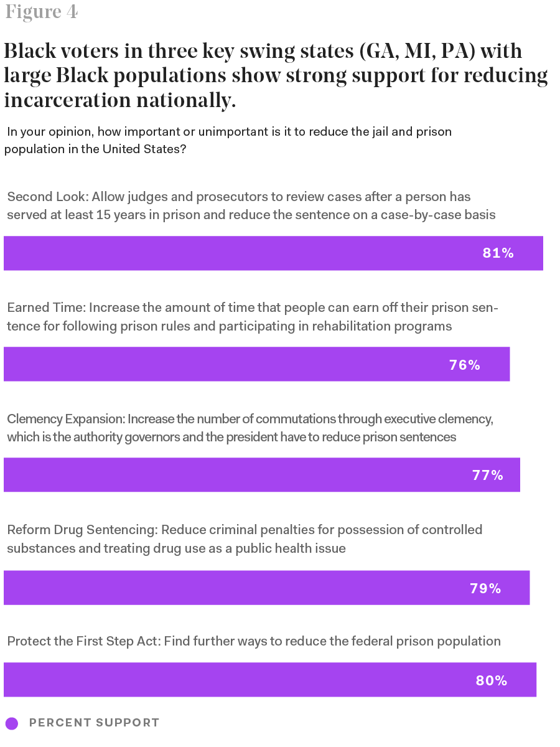The image size is (560, 747).
Task: Click the 79% value label
Action: tap(486, 588)
